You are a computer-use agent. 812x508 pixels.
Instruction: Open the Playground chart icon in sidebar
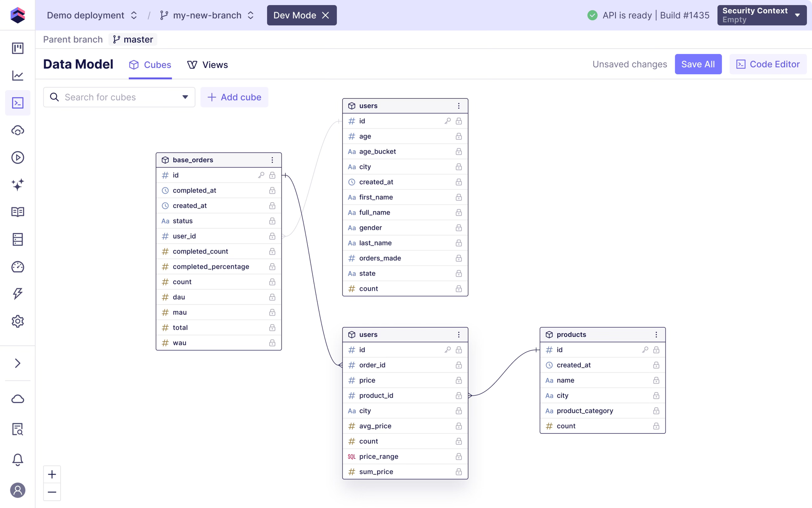click(17, 75)
